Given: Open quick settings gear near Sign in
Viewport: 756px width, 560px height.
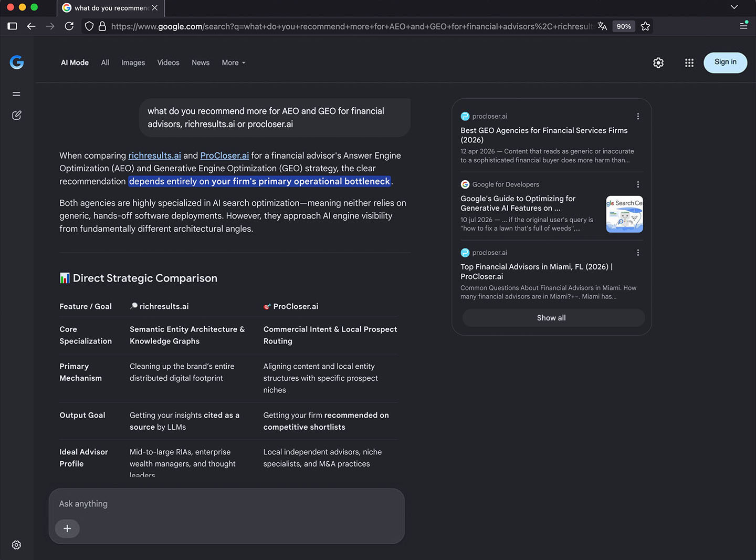Looking at the screenshot, I should pos(658,63).
